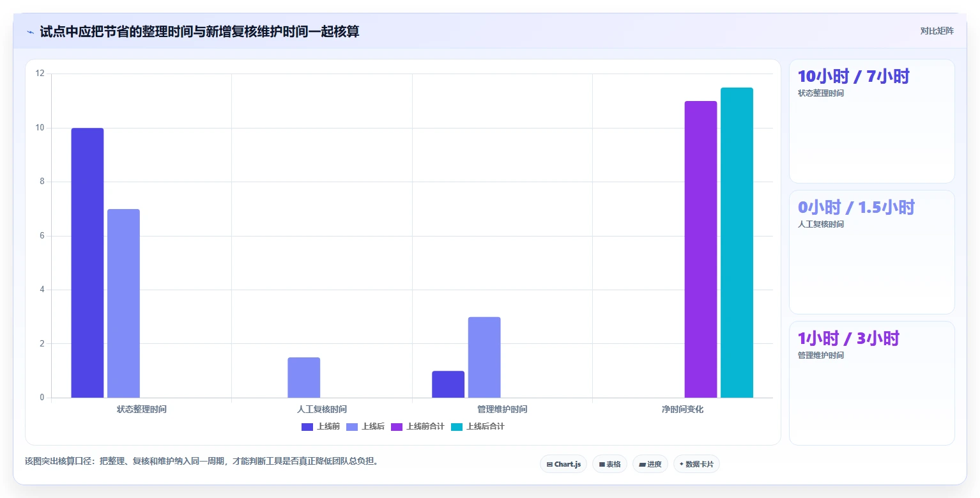Screen dimensions: 980x498
Task: Click the purple 上线前合计 bar
Action: pos(701,249)
